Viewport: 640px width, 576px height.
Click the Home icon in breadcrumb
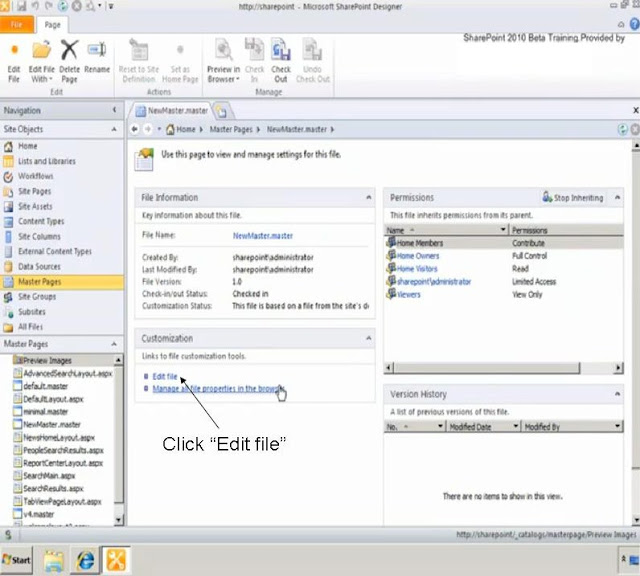pos(170,129)
